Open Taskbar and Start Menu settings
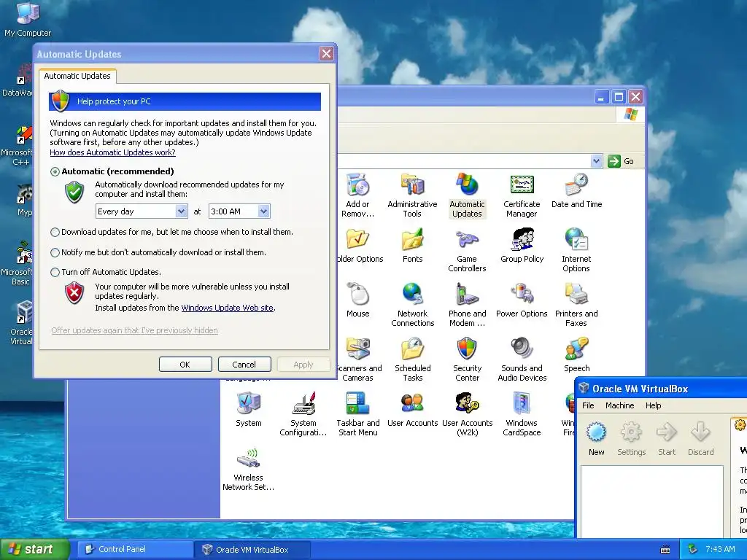 click(357, 414)
